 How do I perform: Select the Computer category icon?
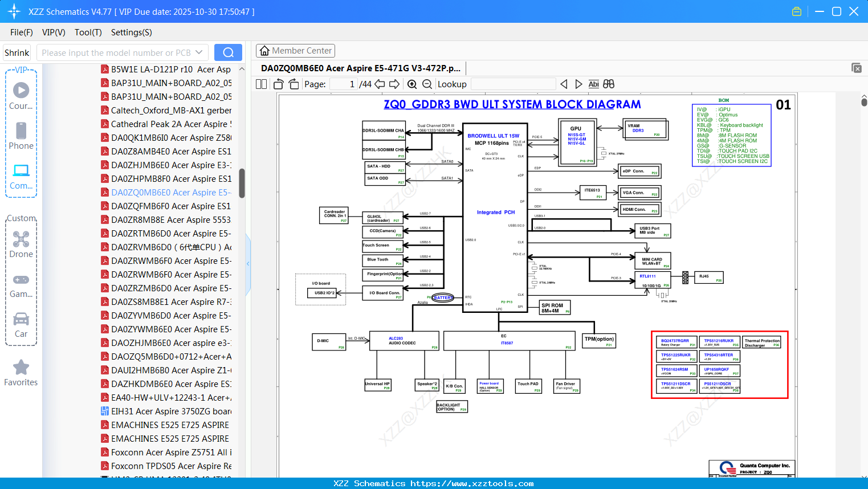coord(21,176)
